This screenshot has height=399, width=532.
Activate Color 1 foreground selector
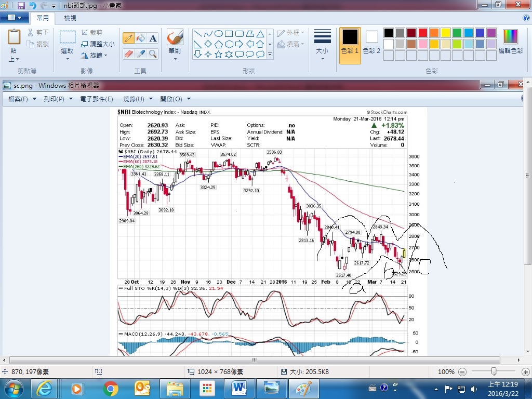[350, 46]
